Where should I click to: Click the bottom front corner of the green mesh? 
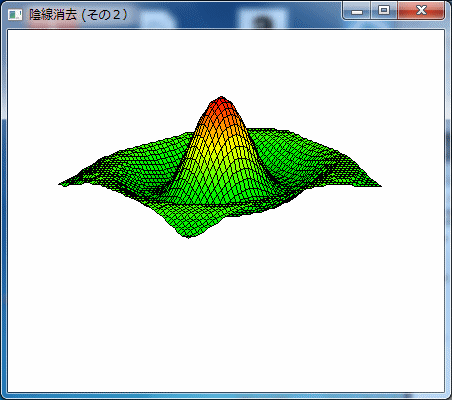click(x=188, y=236)
